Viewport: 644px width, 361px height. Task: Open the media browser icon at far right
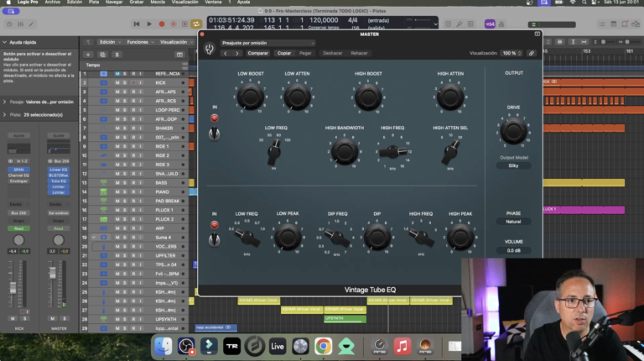pyautogui.click(x=636, y=24)
